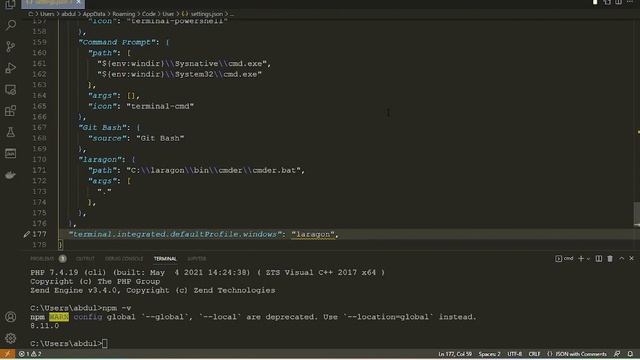Create a new terminal with plus icon

click(x=581, y=258)
